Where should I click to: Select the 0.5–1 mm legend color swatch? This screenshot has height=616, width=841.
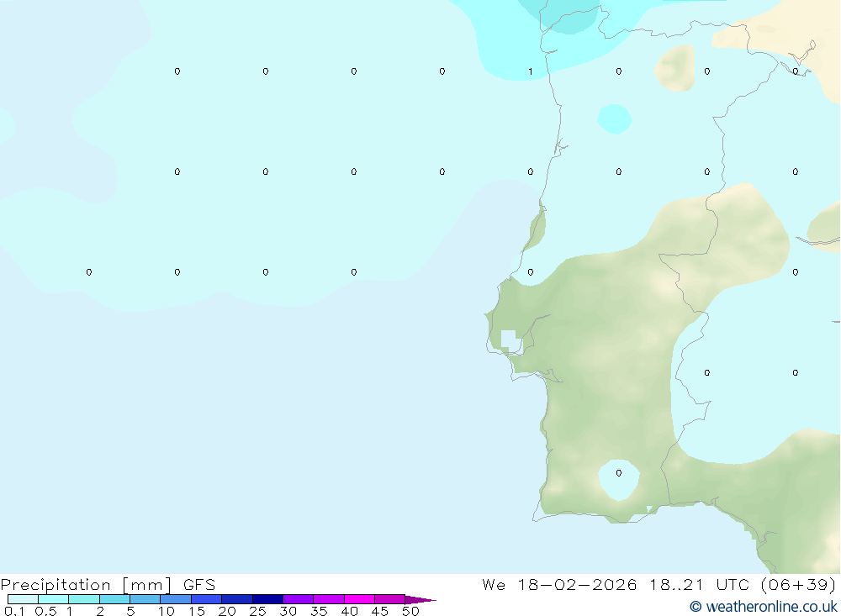pyautogui.click(x=54, y=599)
